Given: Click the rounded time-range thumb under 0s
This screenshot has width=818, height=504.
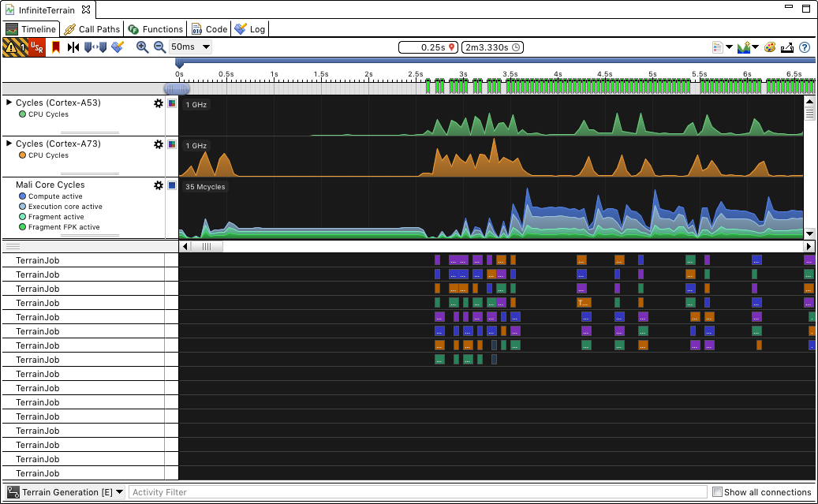Looking at the screenshot, I should pos(177,88).
